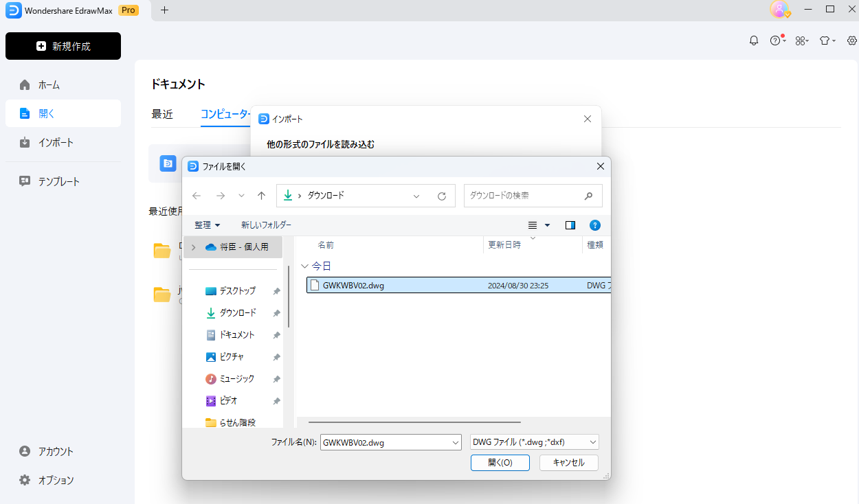
Task: Open the 整理 menu
Action: pyautogui.click(x=208, y=225)
